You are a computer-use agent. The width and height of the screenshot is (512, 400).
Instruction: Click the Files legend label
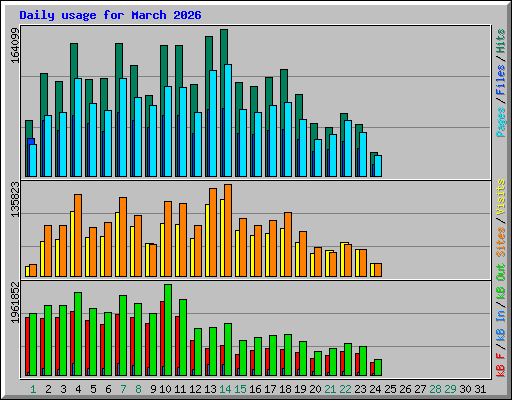pyautogui.click(x=501, y=80)
